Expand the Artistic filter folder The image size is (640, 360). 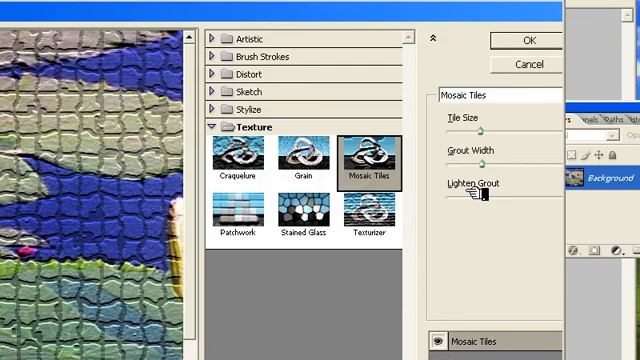pos(211,38)
